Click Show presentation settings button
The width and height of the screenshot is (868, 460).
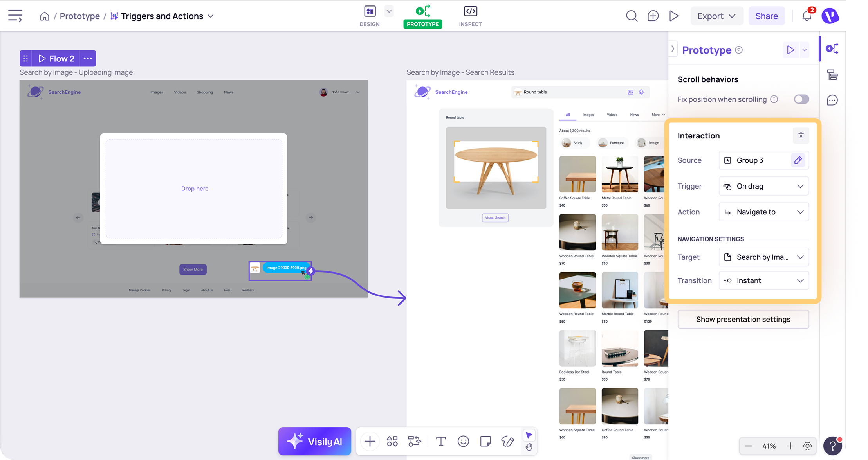click(743, 319)
